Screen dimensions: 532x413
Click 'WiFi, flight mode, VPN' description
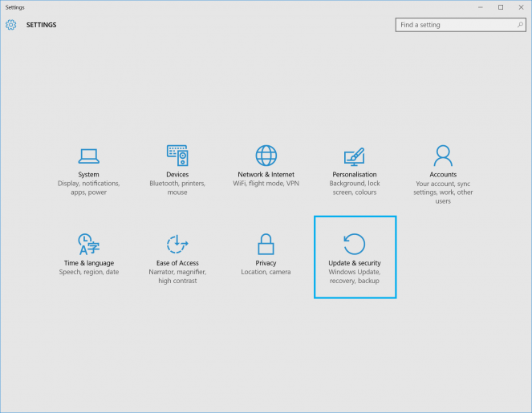[x=266, y=184]
